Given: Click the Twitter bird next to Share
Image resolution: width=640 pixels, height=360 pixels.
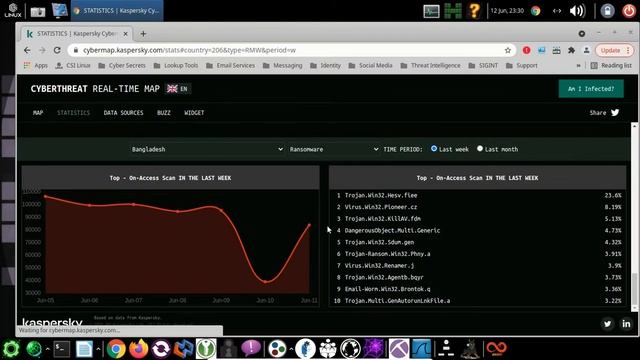Looking at the screenshot, I should 615,112.
